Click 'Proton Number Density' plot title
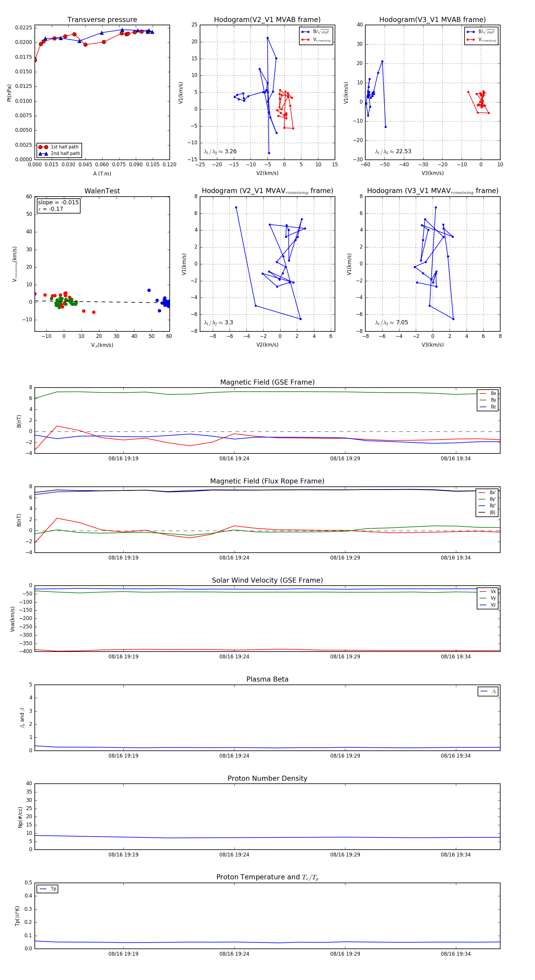Viewport: 535px width, 980px height. (267, 778)
